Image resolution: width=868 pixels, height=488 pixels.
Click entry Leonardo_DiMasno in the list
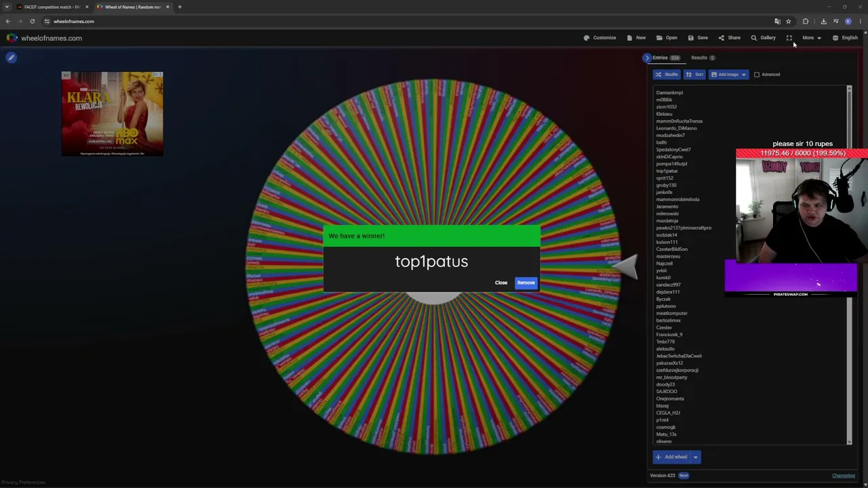point(676,128)
